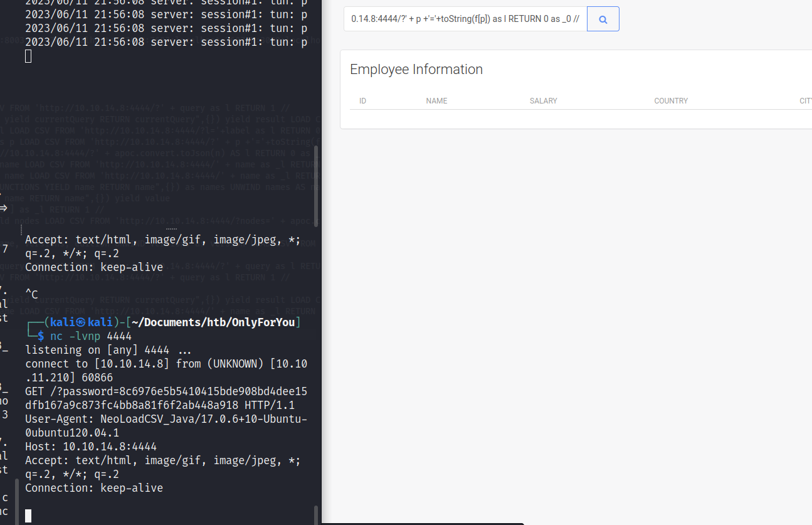Sort by the COUNTRY column header
This screenshot has width=812, height=525.
point(671,101)
